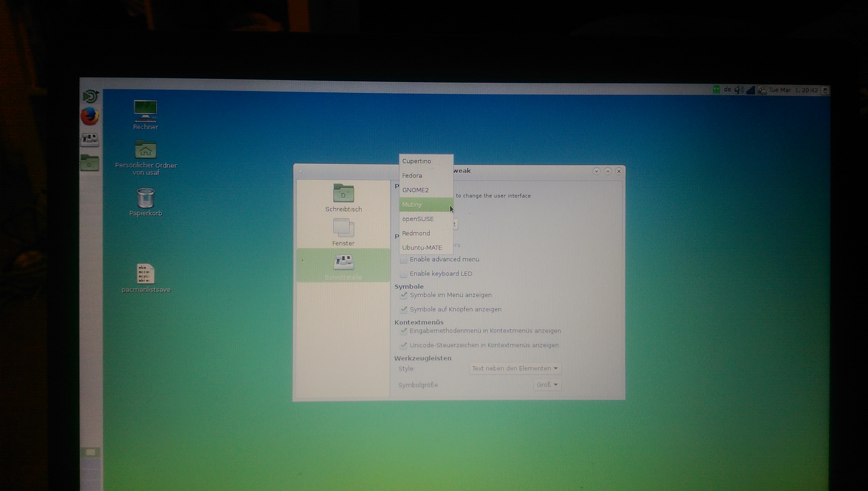
Task: Open the Papierkorb trash icon
Action: tap(146, 202)
